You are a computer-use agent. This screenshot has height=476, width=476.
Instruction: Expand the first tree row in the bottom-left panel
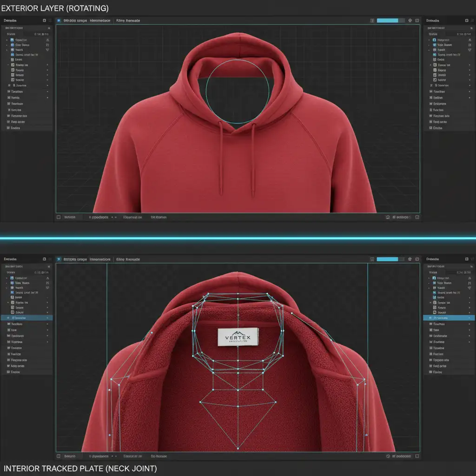point(7,278)
